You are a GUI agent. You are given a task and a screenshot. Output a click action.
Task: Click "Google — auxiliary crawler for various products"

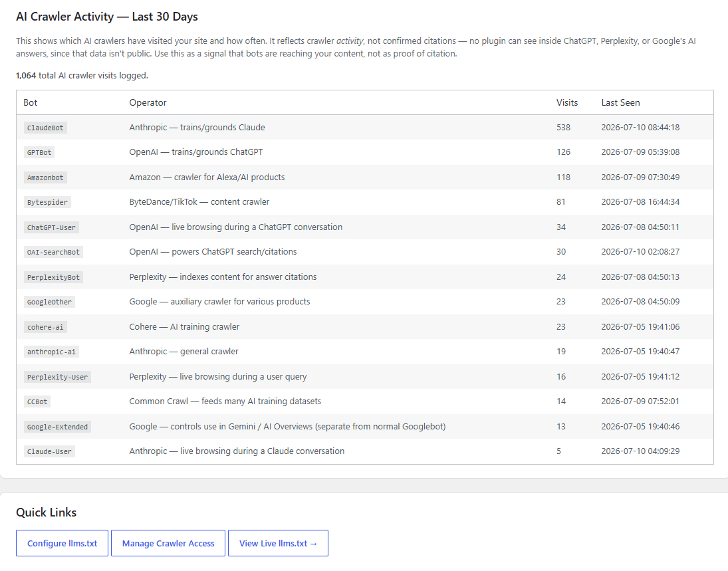tap(219, 301)
